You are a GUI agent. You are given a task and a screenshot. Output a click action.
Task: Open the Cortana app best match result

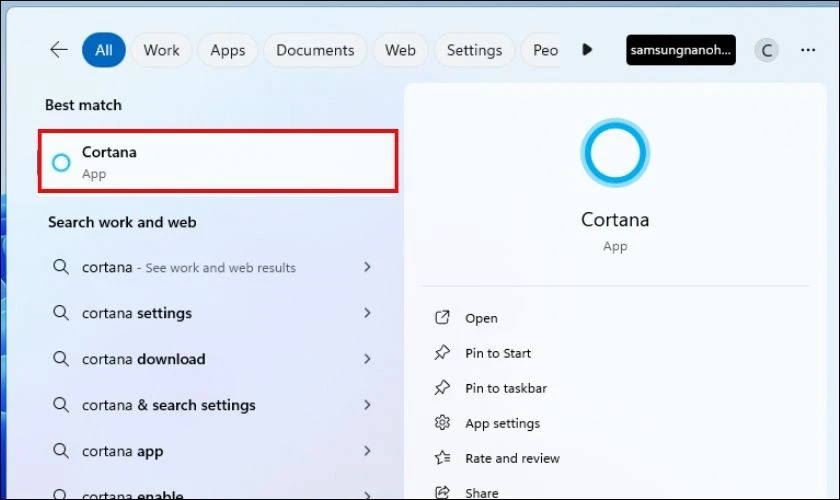[218, 161]
